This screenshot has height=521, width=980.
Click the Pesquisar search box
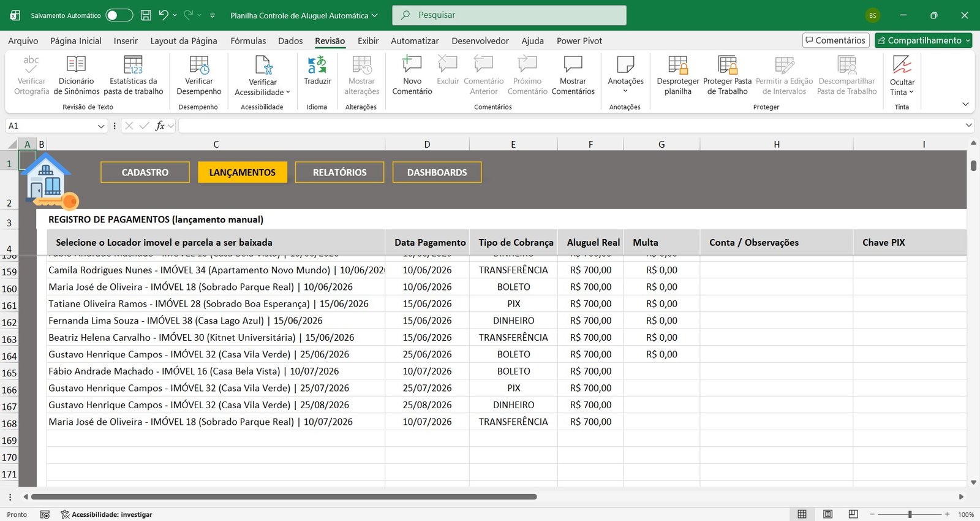click(509, 15)
